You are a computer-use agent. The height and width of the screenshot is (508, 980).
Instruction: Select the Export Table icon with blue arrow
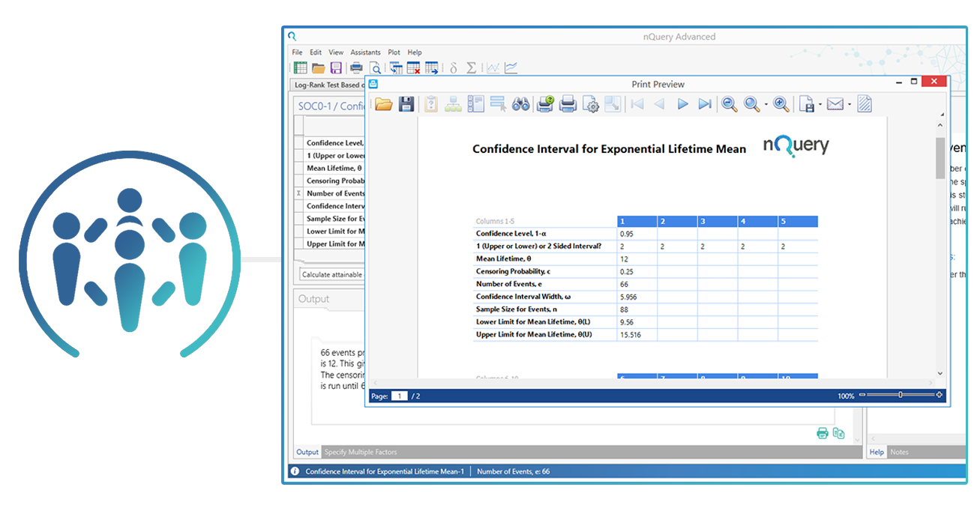pyautogui.click(x=432, y=67)
